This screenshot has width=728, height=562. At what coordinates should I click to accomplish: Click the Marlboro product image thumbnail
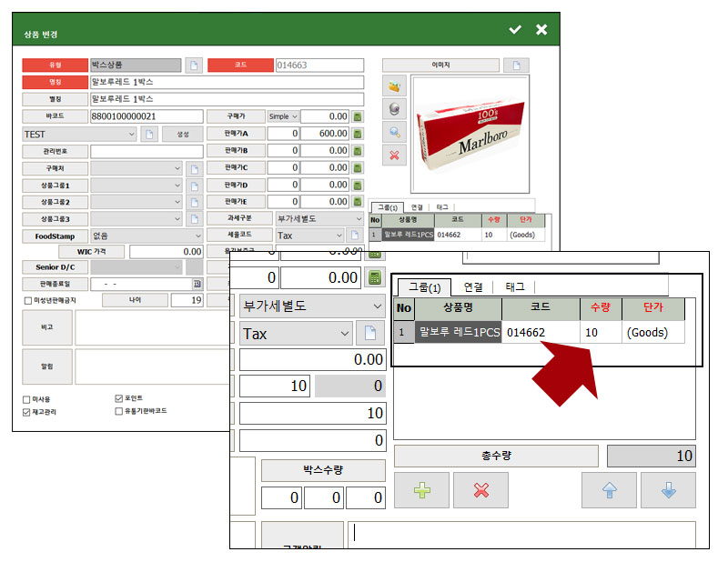(x=470, y=135)
